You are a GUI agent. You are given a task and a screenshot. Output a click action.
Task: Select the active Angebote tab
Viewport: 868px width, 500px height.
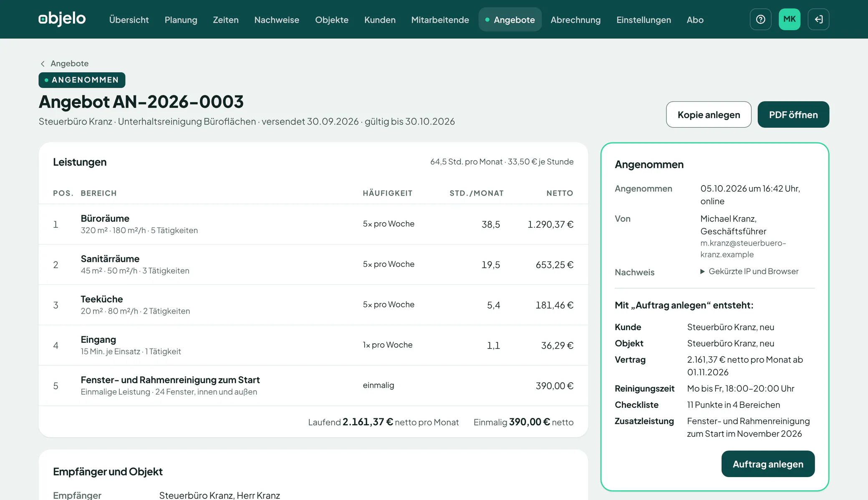point(510,20)
